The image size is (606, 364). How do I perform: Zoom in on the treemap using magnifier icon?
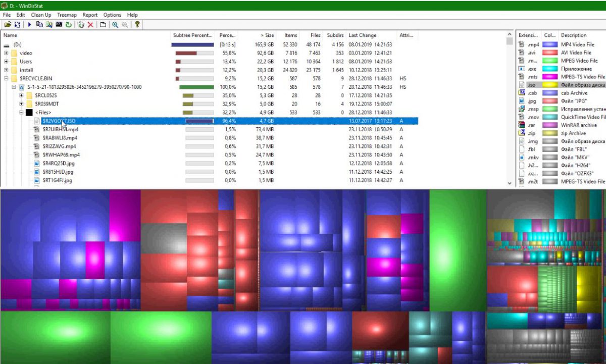(114, 24)
